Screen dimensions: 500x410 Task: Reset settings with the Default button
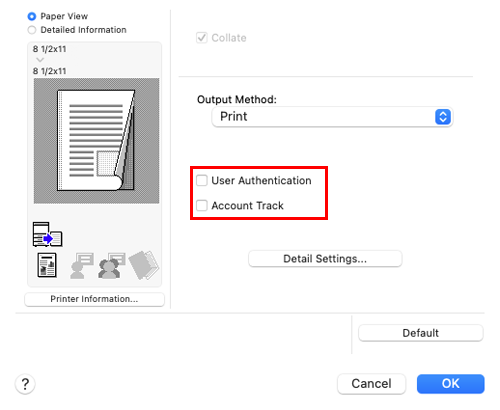pyautogui.click(x=421, y=333)
